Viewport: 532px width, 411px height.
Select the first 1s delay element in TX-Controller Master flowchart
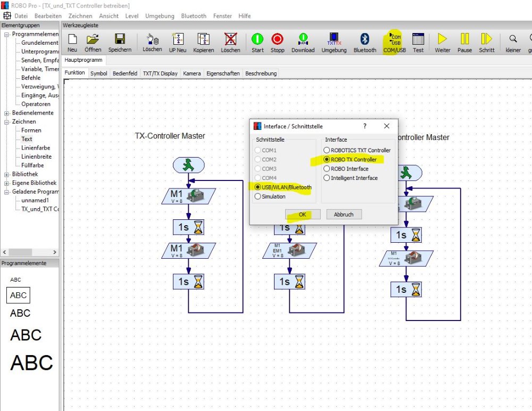point(189,227)
